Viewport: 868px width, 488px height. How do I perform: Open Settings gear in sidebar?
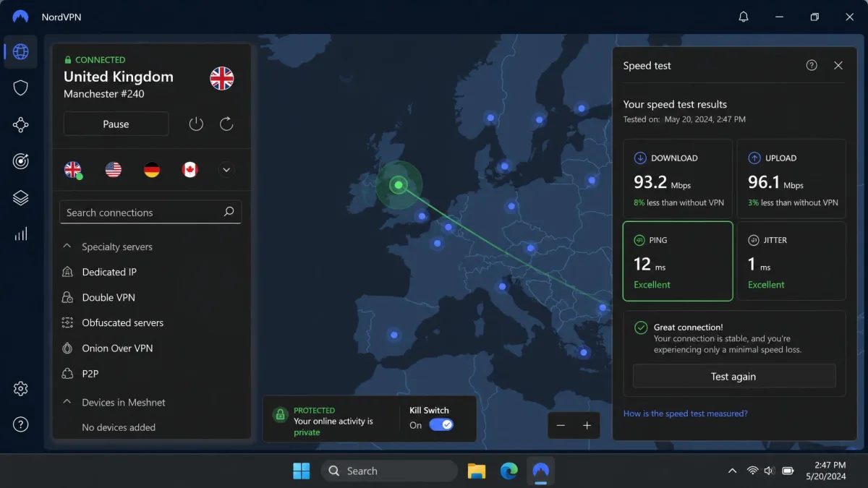21,388
